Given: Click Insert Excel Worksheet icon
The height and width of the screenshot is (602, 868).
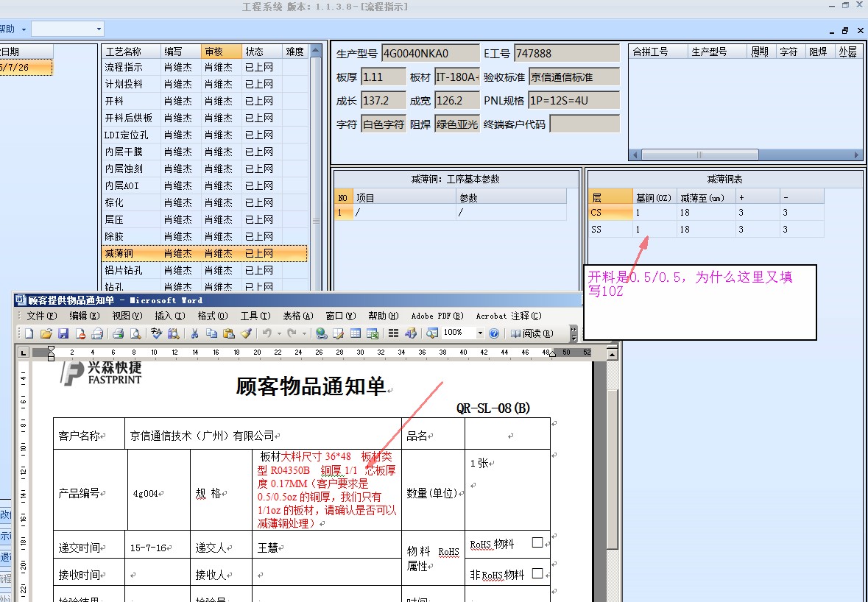Looking at the screenshot, I should [x=373, y=333].
